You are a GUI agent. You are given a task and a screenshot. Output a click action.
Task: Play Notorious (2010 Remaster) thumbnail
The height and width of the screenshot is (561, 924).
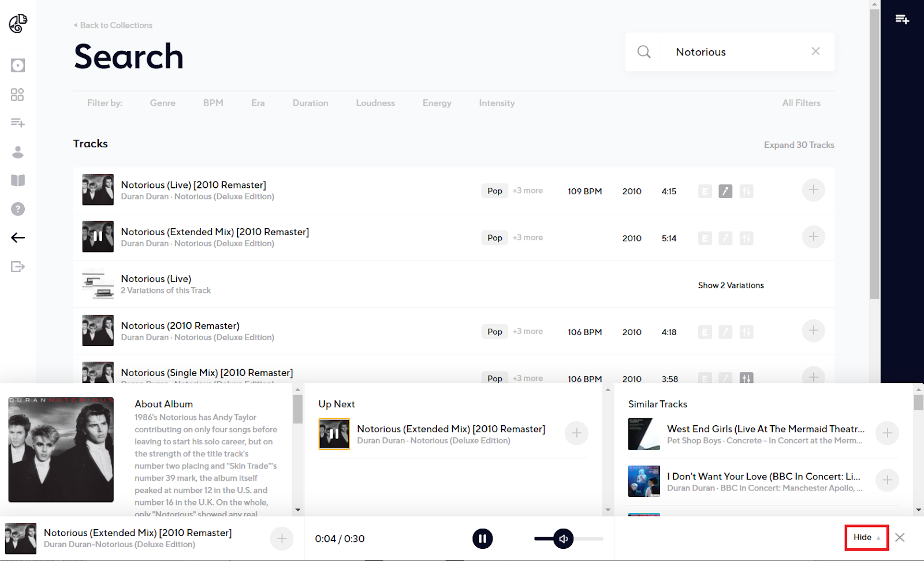point(98,330)
